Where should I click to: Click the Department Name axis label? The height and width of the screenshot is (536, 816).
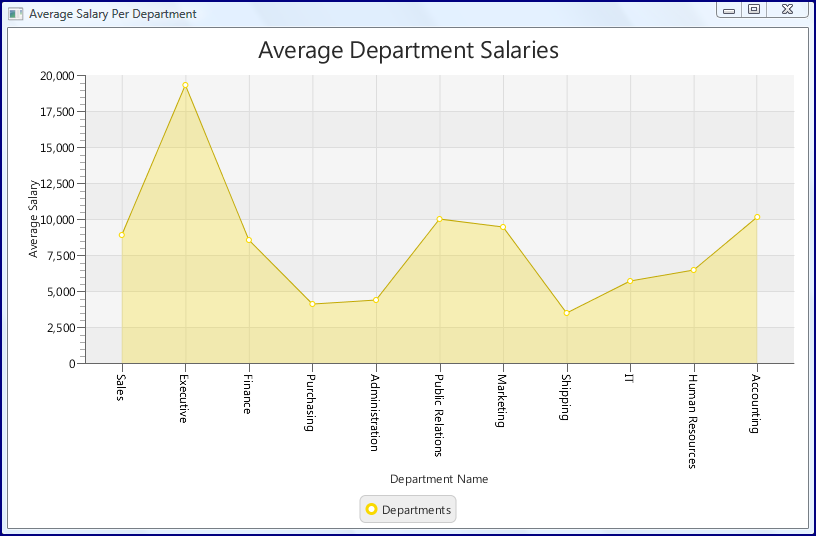coord(439,479)
